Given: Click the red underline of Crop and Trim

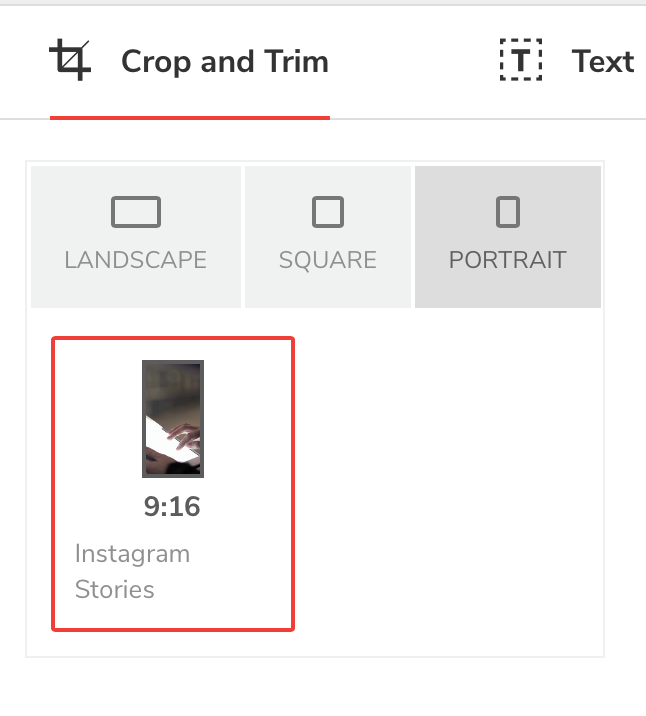Looking at the screenshot, I should coord(190,118).
